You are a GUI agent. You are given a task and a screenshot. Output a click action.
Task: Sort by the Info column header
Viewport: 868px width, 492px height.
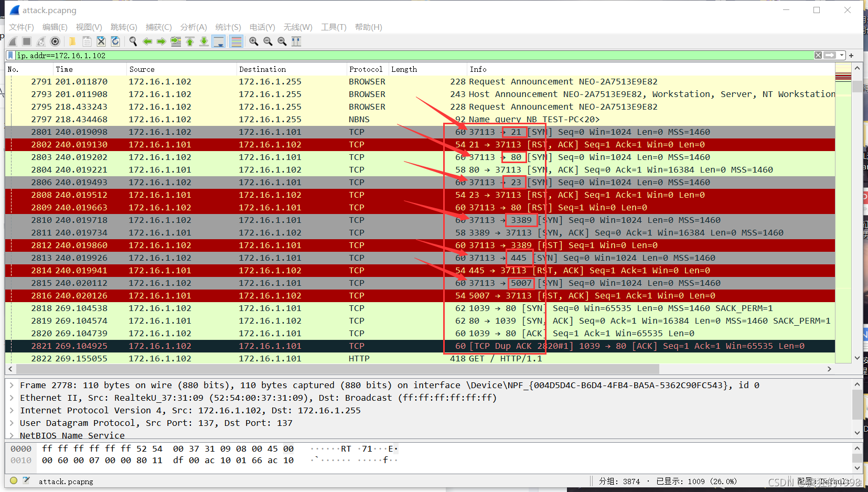click(650, 69)
